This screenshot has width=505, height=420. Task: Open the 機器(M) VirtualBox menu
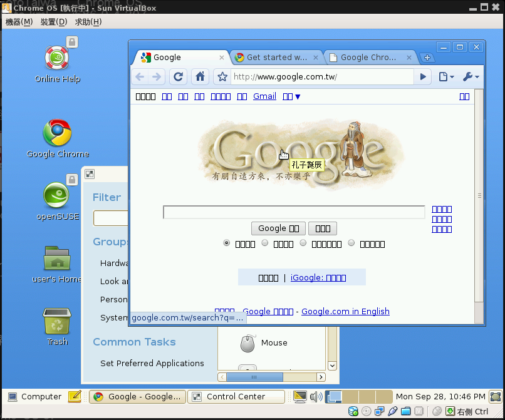(x=19, y=22)
